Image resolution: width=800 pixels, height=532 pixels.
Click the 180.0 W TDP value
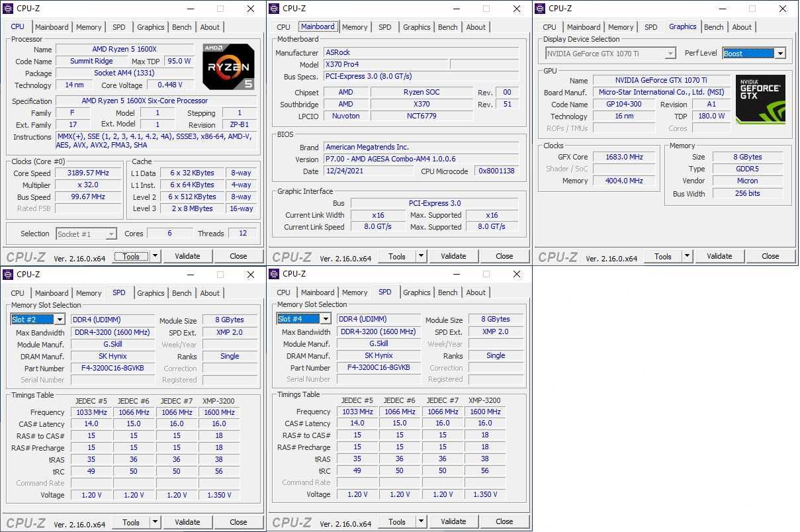(711, 116)
